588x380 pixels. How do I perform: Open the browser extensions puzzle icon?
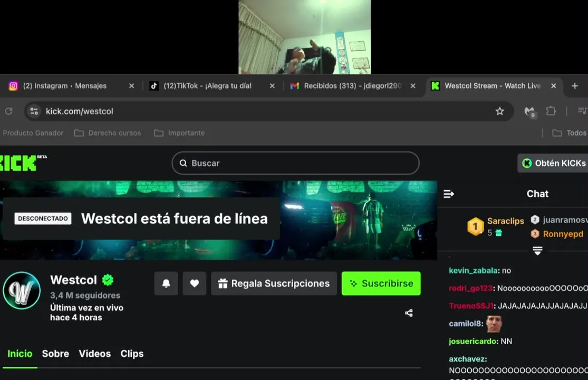click(551, 111)
